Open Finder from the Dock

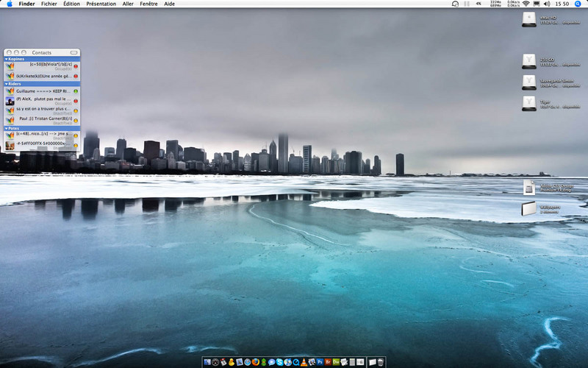click(x=207, y=362)
